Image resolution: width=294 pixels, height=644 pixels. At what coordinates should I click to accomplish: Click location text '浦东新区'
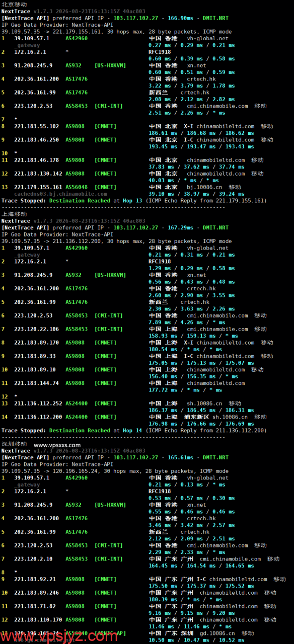point(196,417)
